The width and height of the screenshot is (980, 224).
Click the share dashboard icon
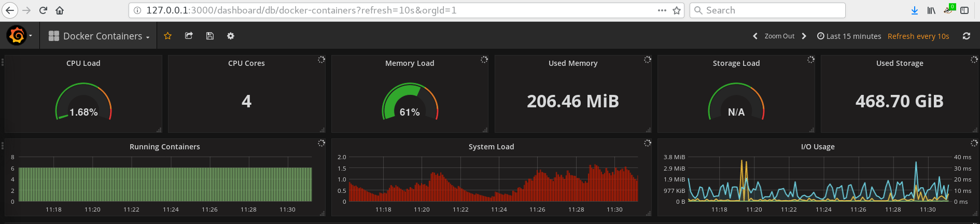[x=189, y=36]
